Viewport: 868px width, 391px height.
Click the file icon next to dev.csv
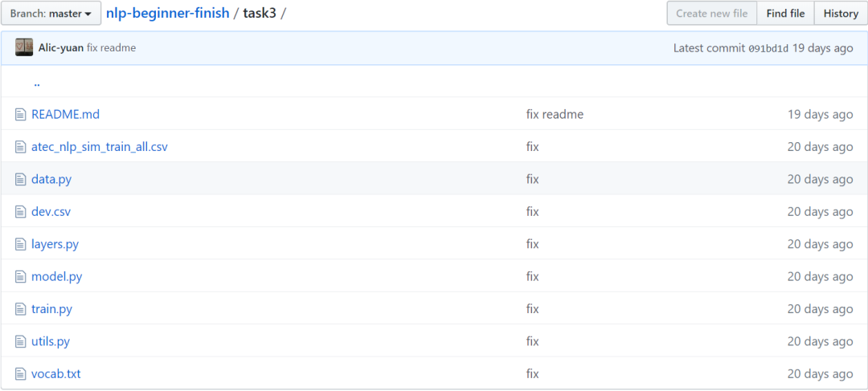21,212
